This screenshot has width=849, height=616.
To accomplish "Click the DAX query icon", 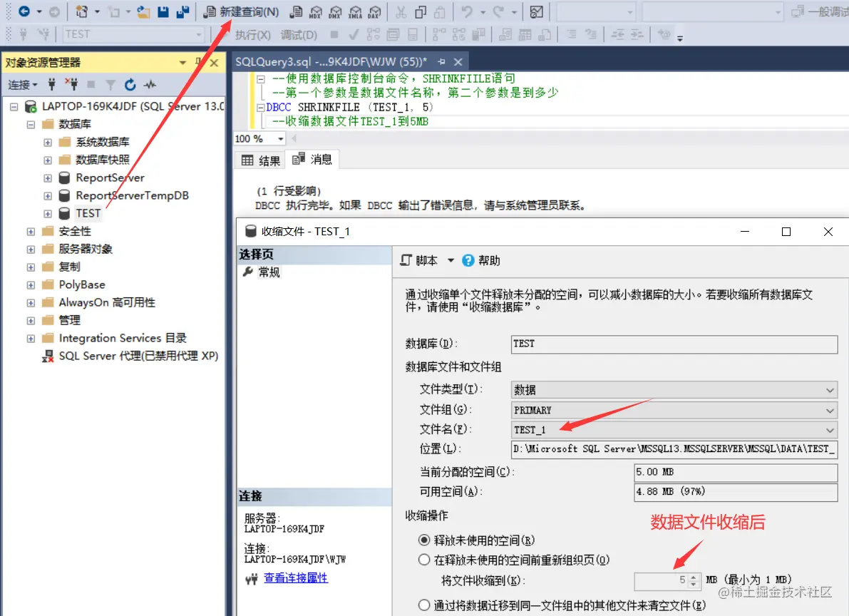I will pos(374,11).
